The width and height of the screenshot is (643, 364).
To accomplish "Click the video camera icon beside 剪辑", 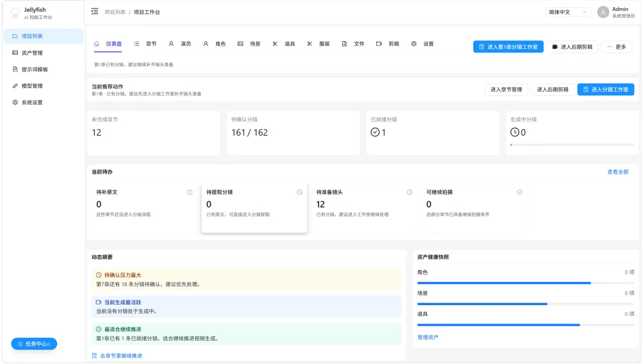I will click(379, 44).
